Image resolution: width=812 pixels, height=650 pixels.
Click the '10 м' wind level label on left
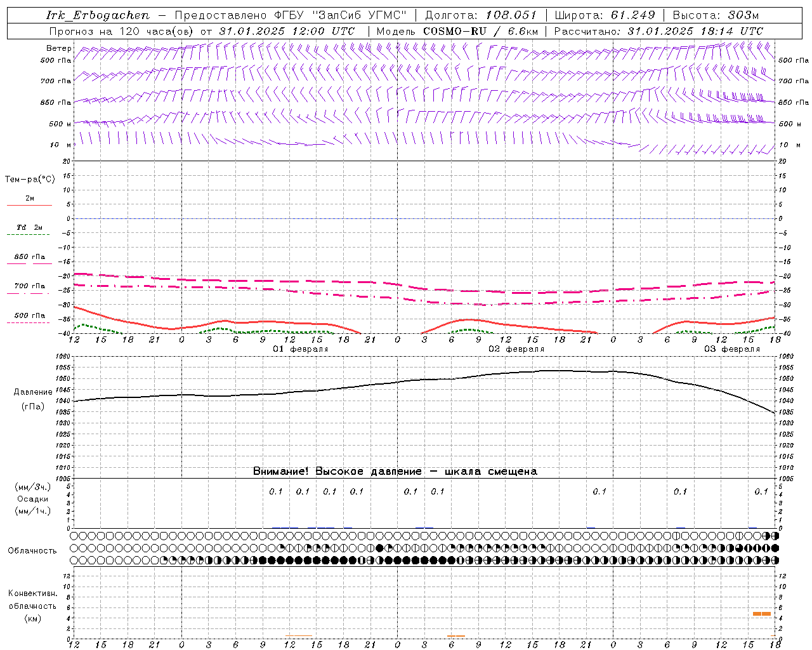pyautogui.click(x=61, y=145)
